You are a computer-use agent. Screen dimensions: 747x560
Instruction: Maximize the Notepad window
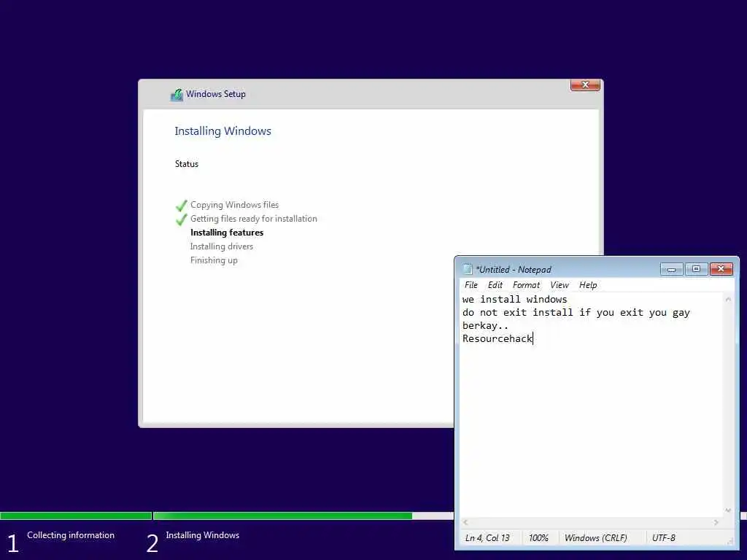[696, 270]
